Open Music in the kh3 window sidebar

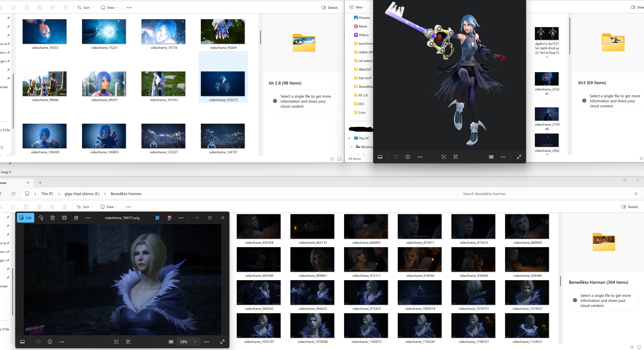(360, 26)
